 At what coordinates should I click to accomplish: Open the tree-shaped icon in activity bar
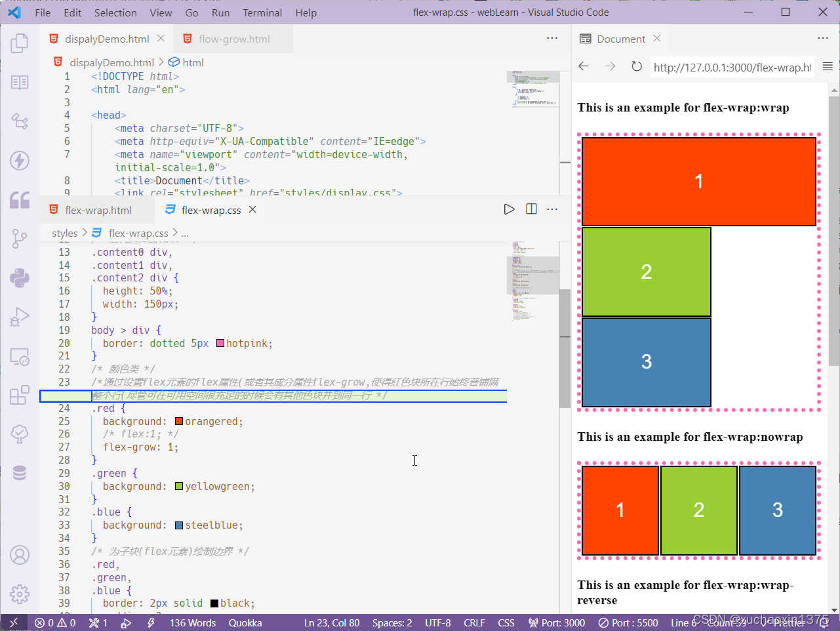[20, 434]
